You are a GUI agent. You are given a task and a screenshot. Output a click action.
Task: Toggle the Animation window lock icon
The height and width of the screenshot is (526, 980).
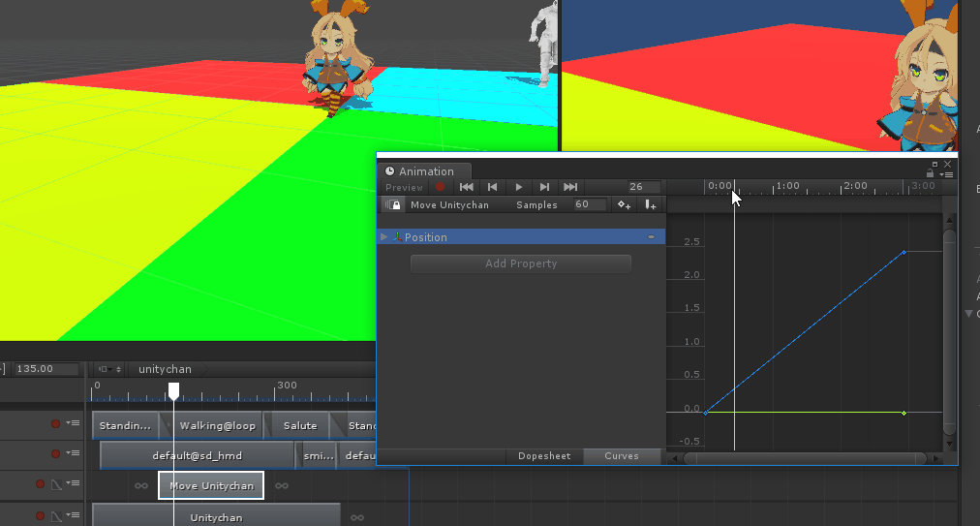click(x=930, y=173)
